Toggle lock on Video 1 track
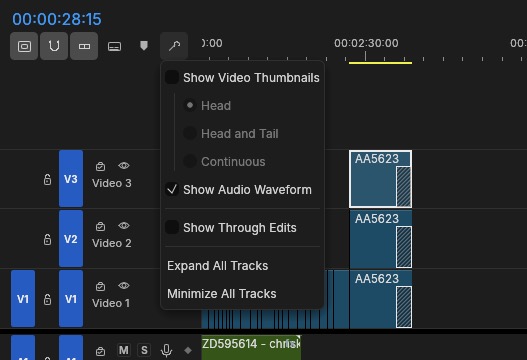This screenshot has height=360, width=527. pos(47,299)
